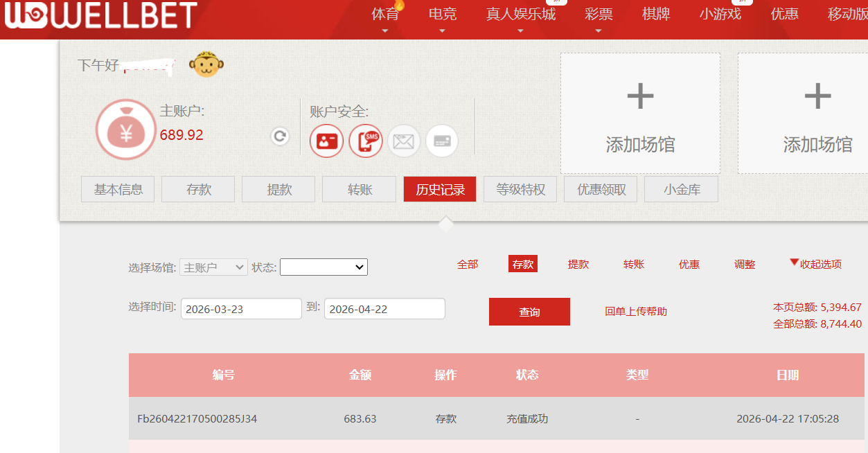Screen dimensions: 868x453
Task: Click 本页总额 5,394.67 text
Action: 817,308
